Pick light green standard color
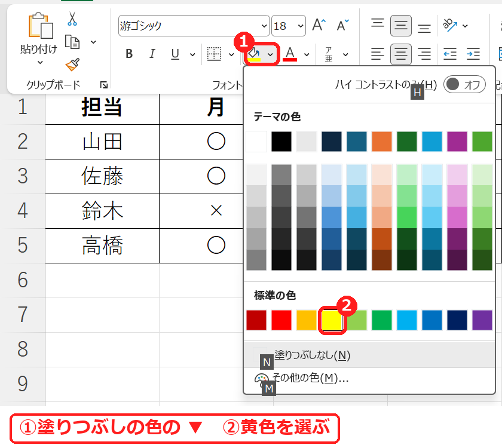Screen dimensions: 502x448 pos(357,320)
